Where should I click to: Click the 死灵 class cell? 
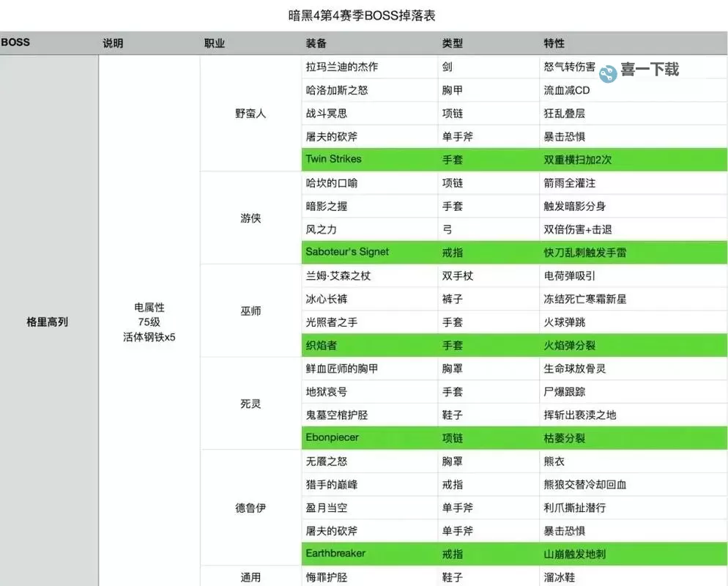click(248, 403)
